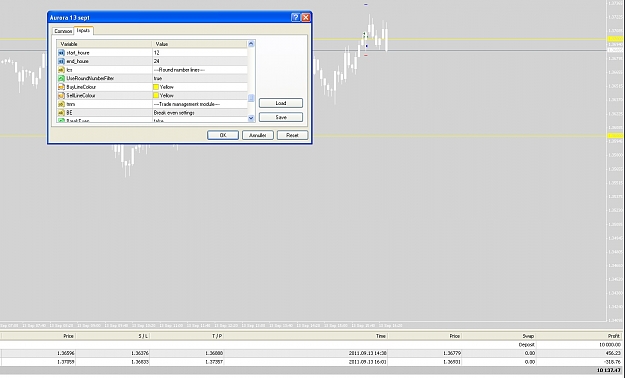Click the Save button
The image size is (625, 378).
coord(281,117)
